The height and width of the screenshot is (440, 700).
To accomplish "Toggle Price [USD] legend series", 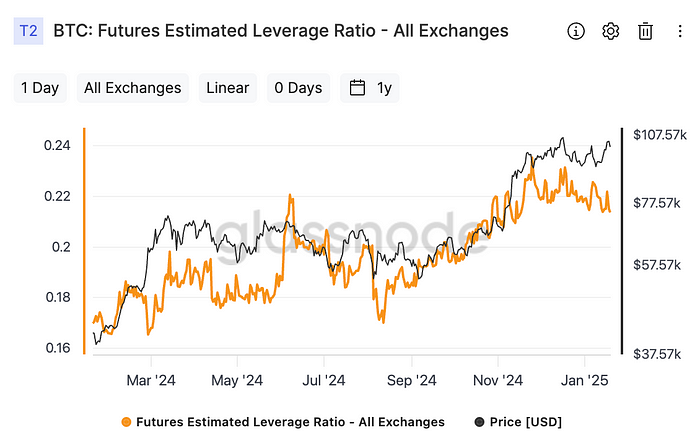I will 518,422.
